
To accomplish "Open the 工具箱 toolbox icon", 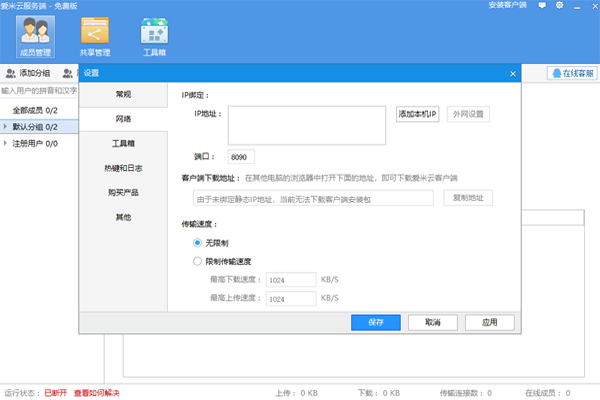I will pos(153,36).
